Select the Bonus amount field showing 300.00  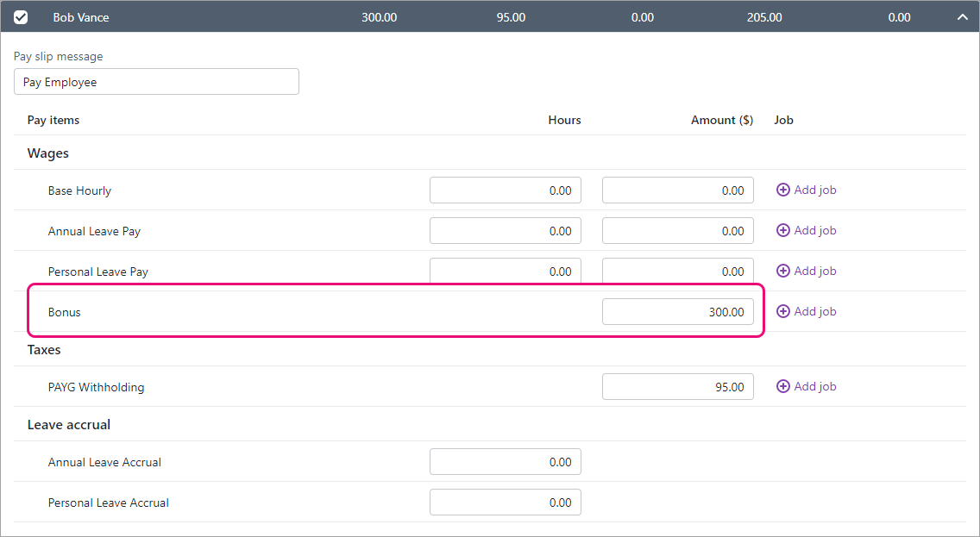[x=677, y=311]
